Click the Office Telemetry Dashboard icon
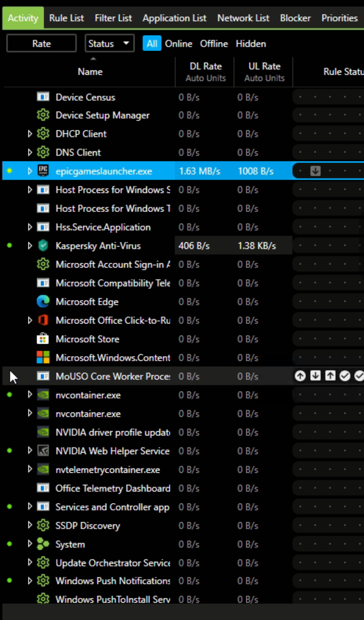Image resolution: width=364 pixels, height=620 pixels. (x=43, y=488)
